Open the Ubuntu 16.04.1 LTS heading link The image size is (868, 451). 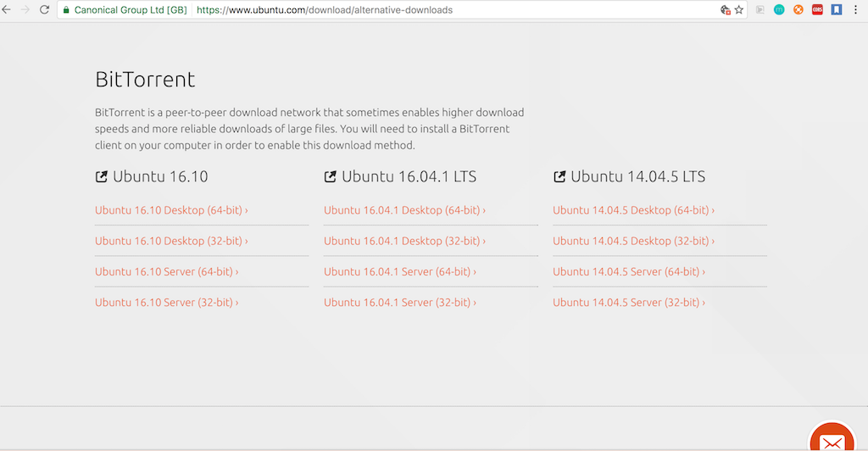click(x=409, y=177)
